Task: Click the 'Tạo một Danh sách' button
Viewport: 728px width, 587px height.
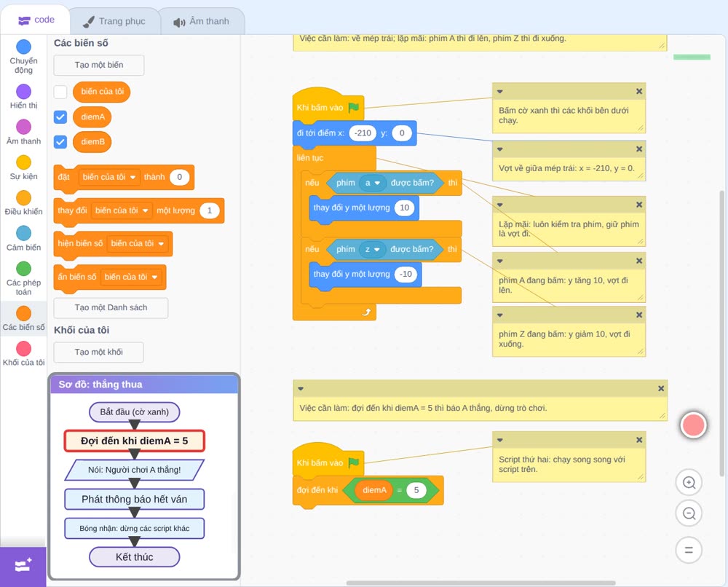Action: [x=111, y=308]
